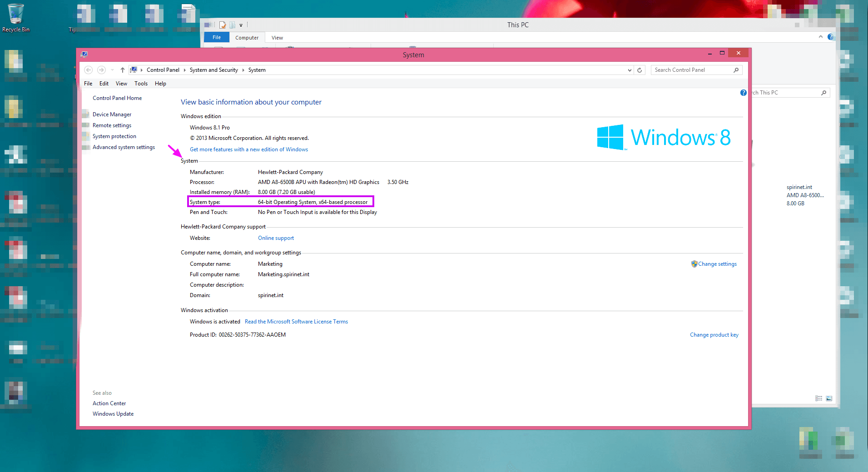This screenshot has width=868, height=472.
Task: Open the blue Help icon in System window
Action: click(x=743, y=93)
